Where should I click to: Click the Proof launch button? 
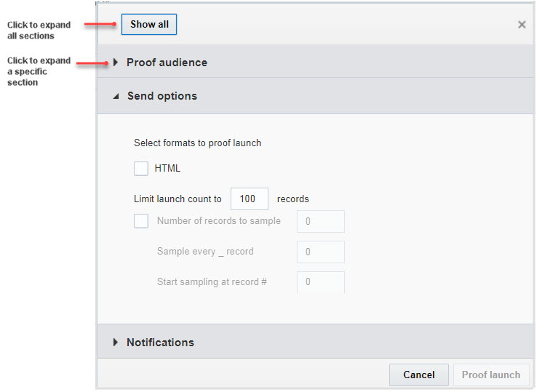coord(491,375)
